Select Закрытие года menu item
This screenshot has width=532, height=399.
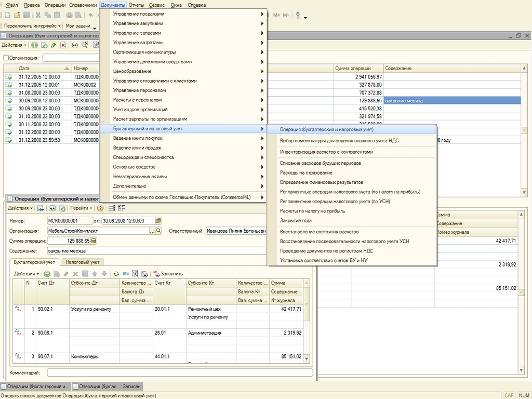296,220
